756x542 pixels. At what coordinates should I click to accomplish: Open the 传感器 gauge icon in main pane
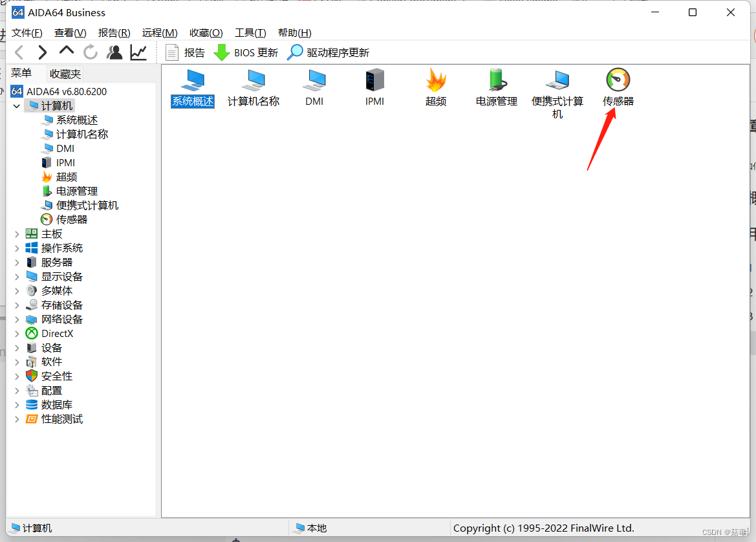pyautogui.click(x=618, y=88)
